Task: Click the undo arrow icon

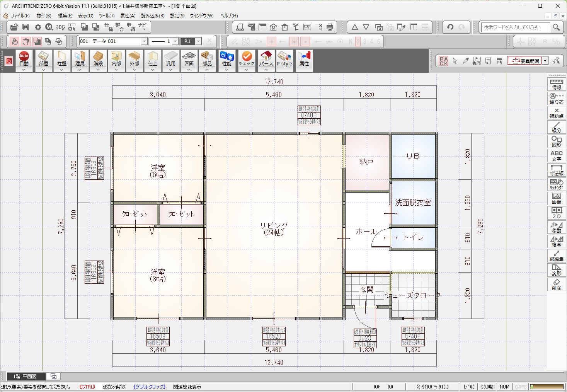Action: (450, 27)
